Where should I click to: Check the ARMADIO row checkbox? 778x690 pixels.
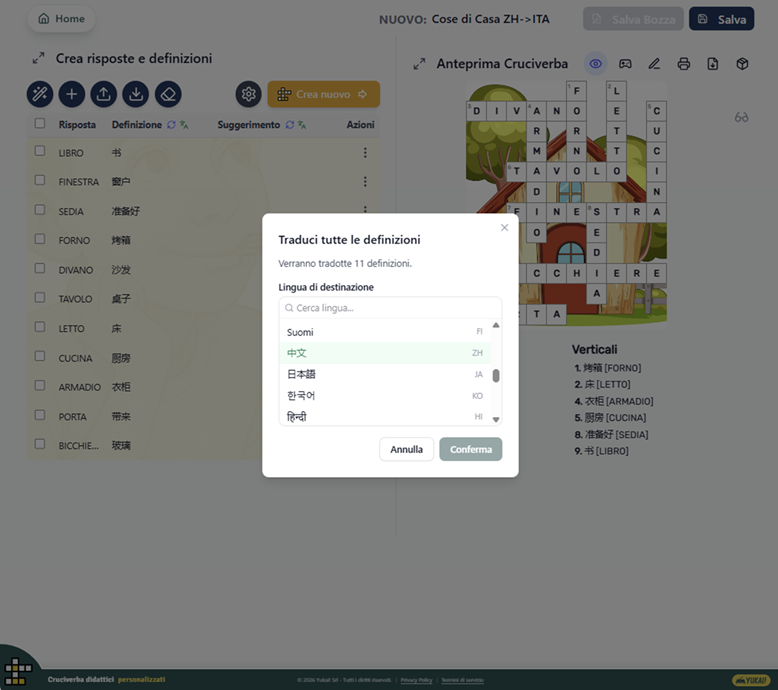click(40, 385)
